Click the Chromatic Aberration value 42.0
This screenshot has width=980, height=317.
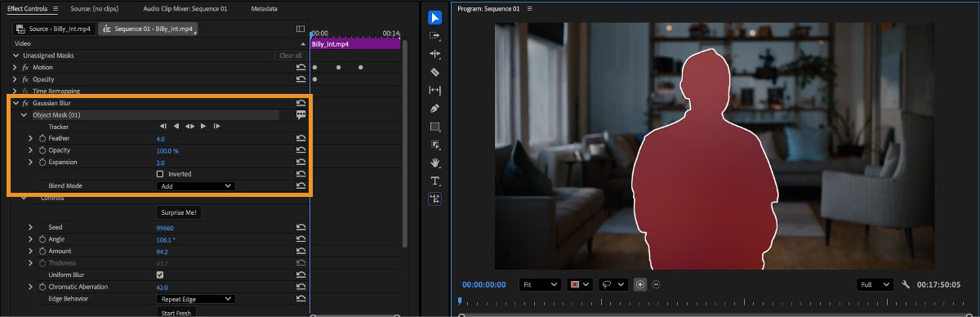coord(162,287)
